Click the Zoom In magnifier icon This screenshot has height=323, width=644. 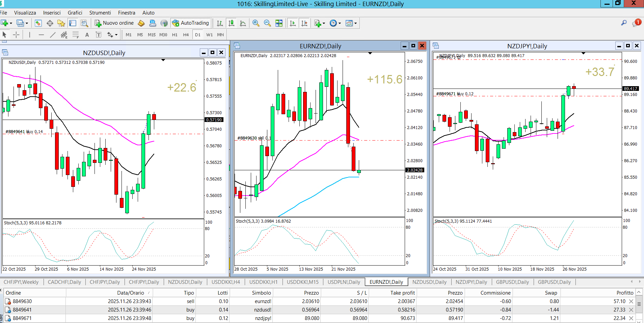pos(256,23)
